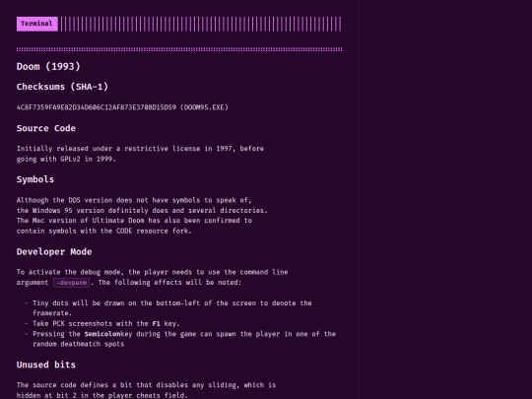Click the 'The Mac version of Ultimate Doom' line
Screen dimensions: 532x399
[x=134, y=221]
